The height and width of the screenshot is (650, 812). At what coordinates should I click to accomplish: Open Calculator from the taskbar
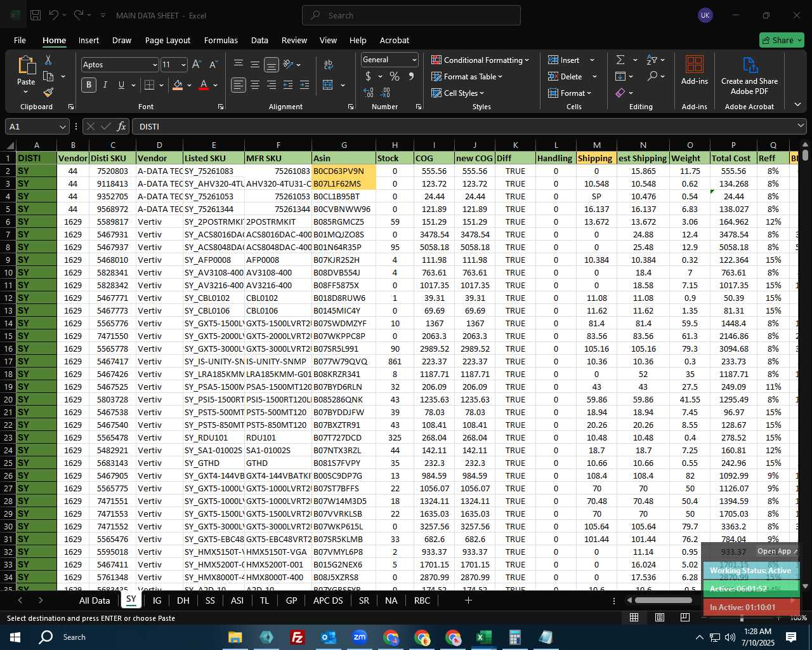[514, 637]
